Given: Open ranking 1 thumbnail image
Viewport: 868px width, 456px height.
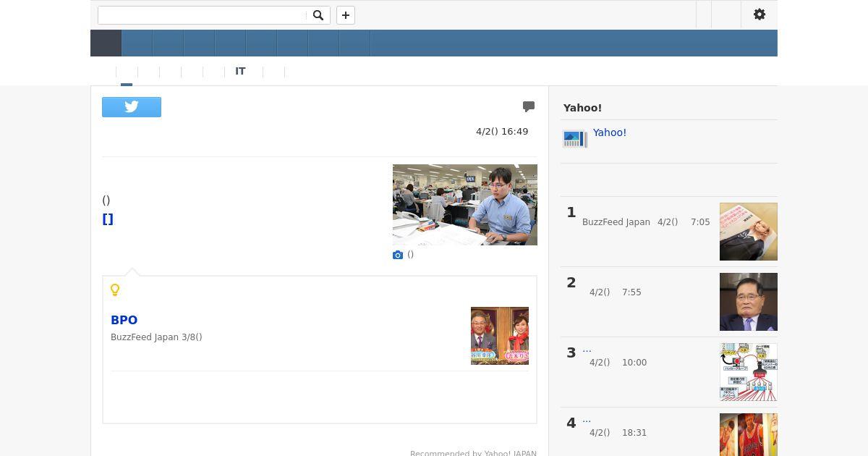Looking at the screenshot, I should pos(749,232).
